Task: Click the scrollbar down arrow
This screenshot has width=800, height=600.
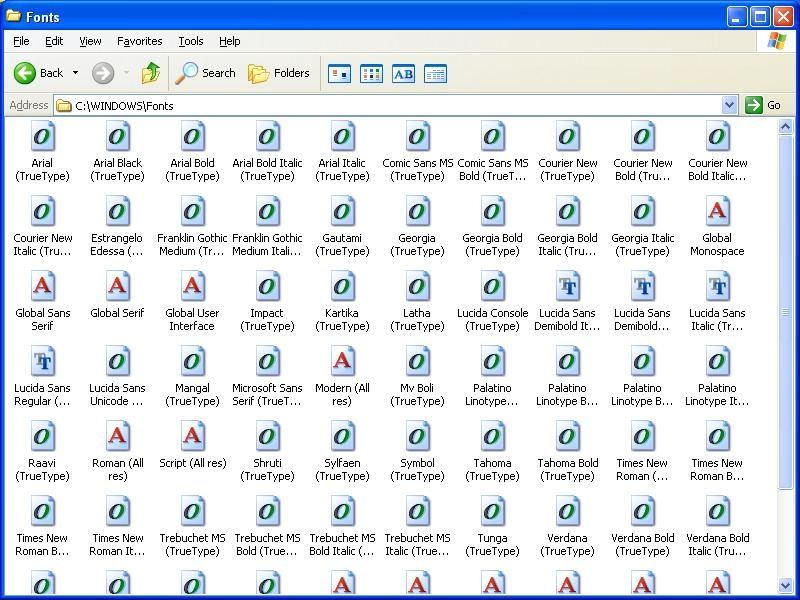Action: 785,585
